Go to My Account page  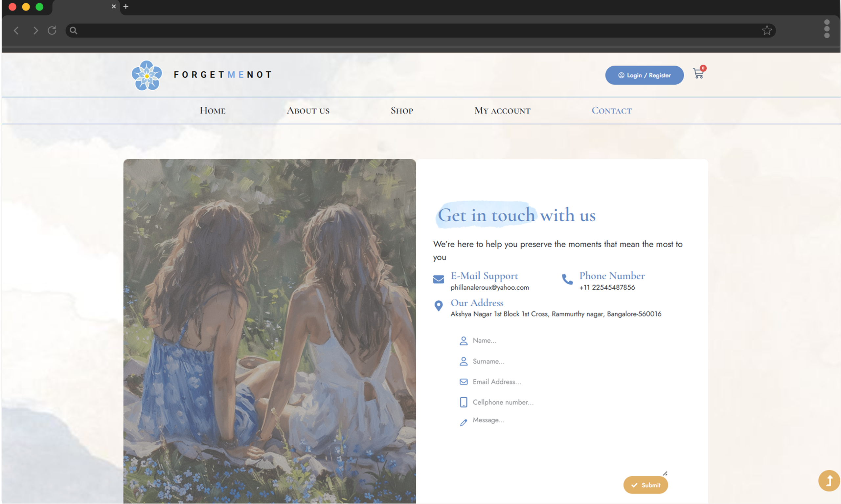point(502,110)
